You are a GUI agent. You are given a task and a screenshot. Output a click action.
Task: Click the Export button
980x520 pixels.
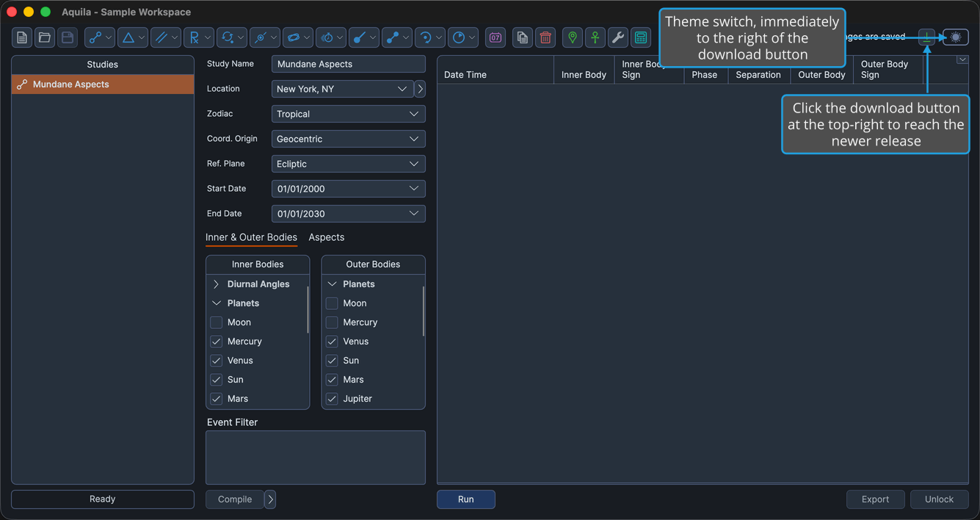876,499
